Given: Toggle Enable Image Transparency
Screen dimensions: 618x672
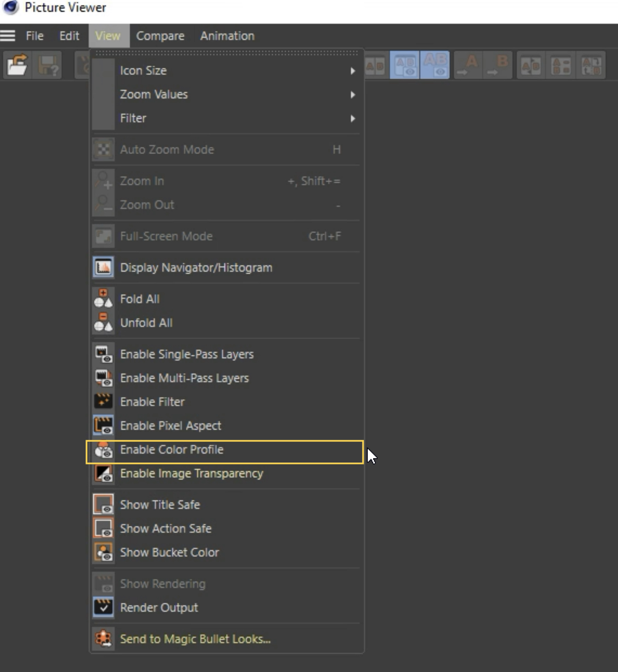Looking at the screenshot, I should [225, 473].
